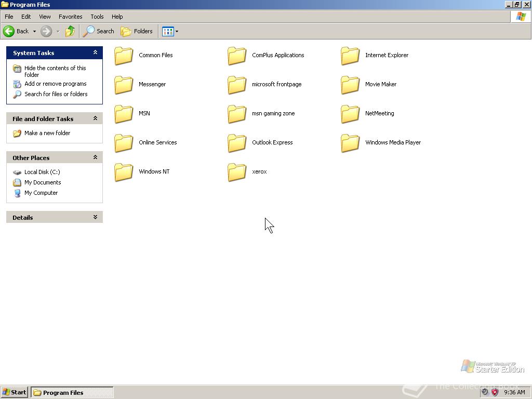The height and width of the screenshot is (399, 532).
Task: Go to My Documents
Action: (x=43, y=182)
